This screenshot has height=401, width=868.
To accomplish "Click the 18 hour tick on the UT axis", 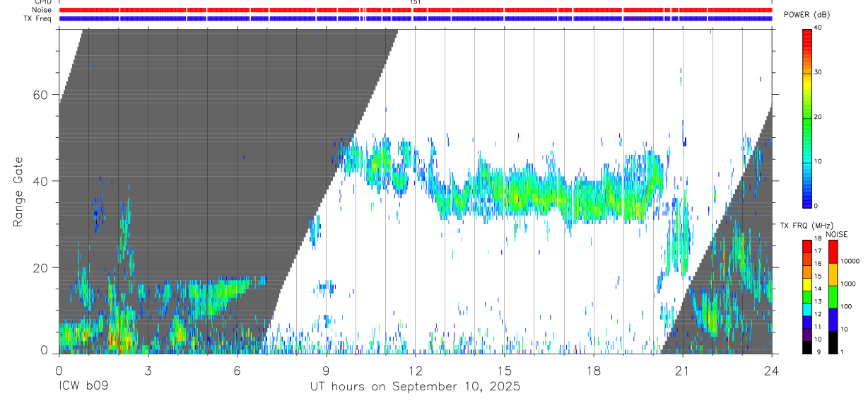I will pyautogui.click(x=593, y=370).
